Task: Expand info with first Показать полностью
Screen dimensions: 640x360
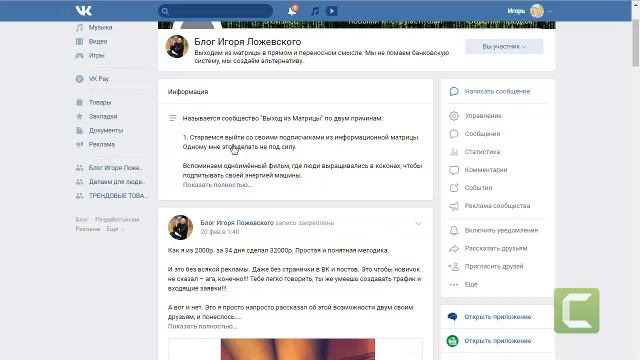Action: pyautogui.click(x=217, y=185)
